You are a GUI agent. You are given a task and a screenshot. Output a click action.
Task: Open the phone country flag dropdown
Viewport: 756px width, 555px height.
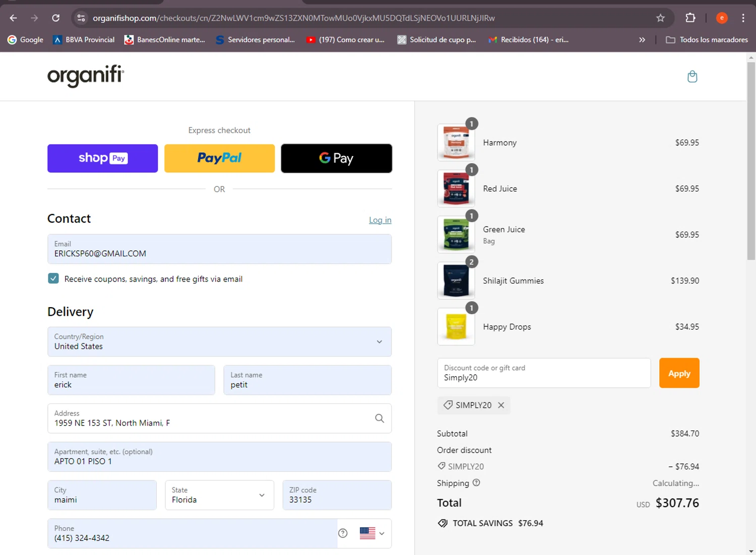(x=372, y=533)
